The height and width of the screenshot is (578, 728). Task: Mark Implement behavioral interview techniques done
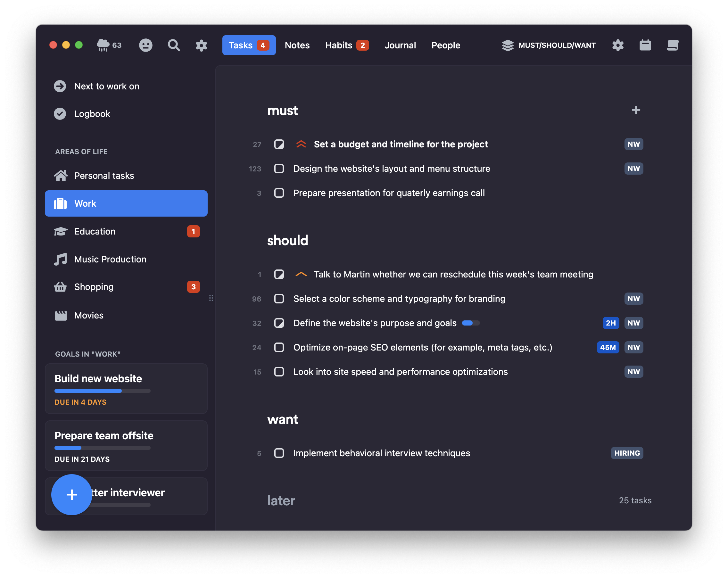click(279, 453)
